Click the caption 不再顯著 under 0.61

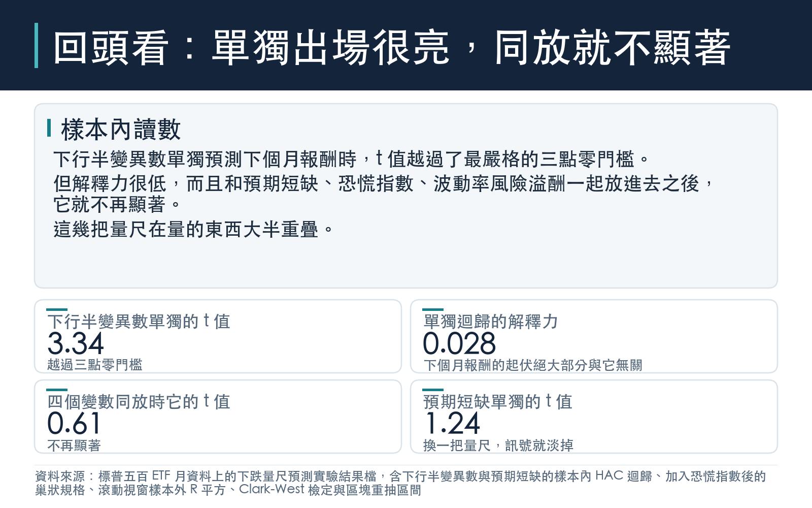74,445
